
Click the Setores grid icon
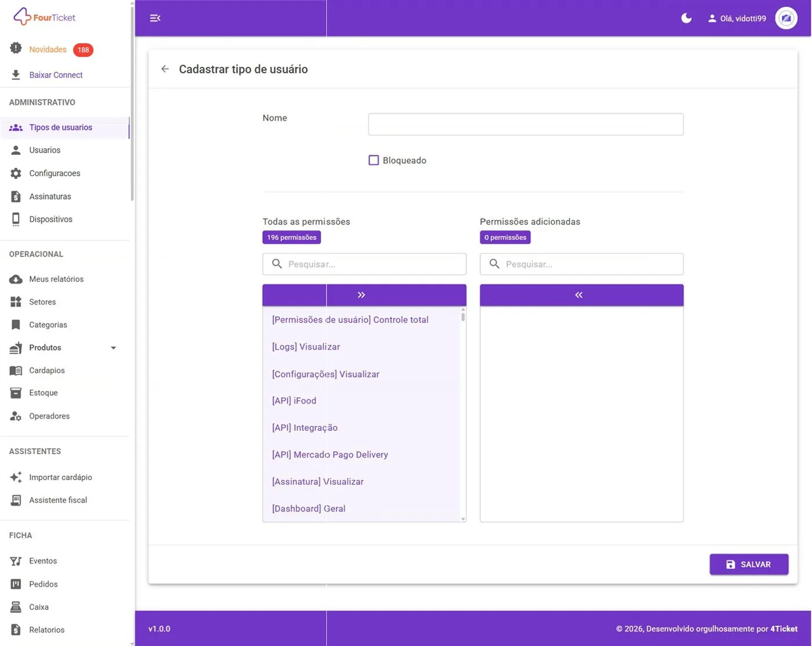[16, 302]
